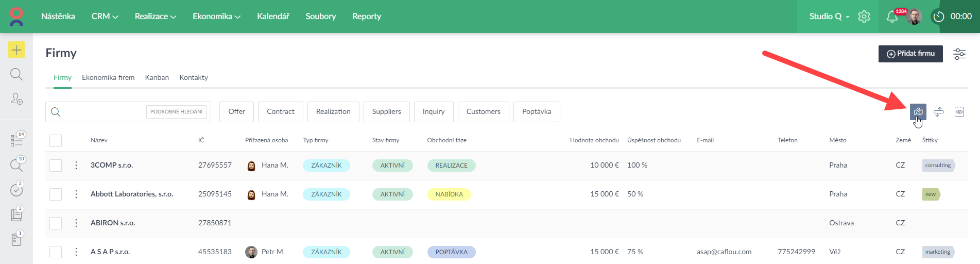Click the Přidat firmu button
The width and height of the screenshot is (980, 264).
click(910, 54)
